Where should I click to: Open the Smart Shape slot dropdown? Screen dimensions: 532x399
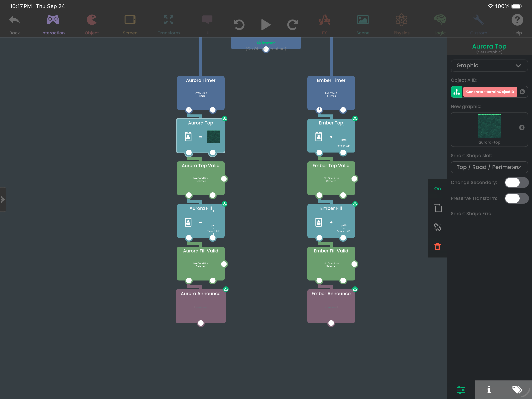tap(489, 167)
